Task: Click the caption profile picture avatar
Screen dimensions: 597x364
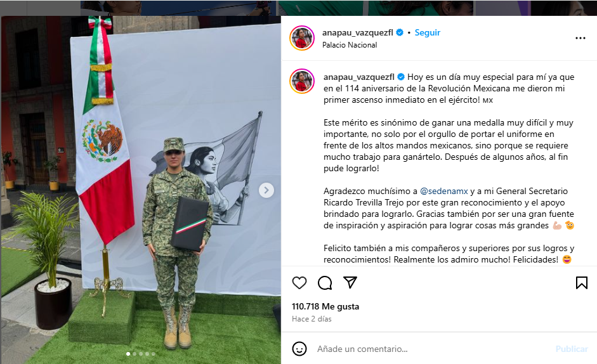Action: click(x=302, y=81)
